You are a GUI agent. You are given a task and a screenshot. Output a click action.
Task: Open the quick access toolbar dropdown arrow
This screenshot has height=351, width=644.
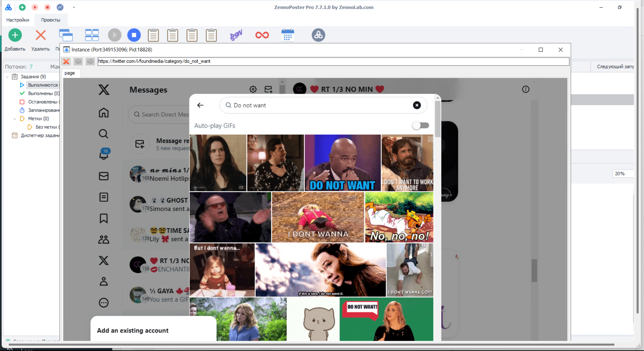point(74,7)
